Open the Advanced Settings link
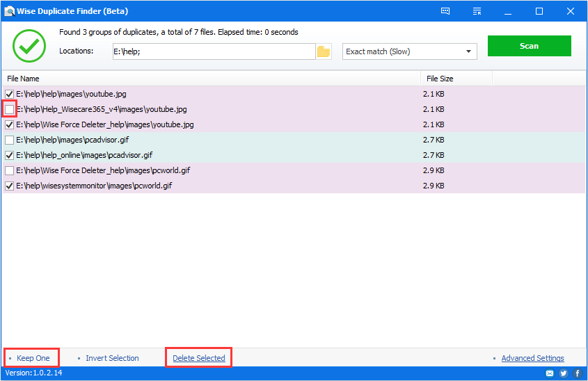This screenshot has height=381, width=588. [532, 358]
